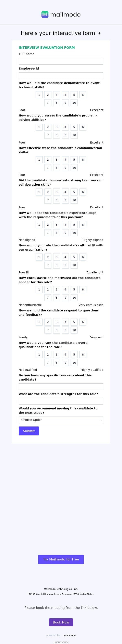The image size is (122, 644).
Task: Click the Unsubscribe link
Action: click(61, 642)
